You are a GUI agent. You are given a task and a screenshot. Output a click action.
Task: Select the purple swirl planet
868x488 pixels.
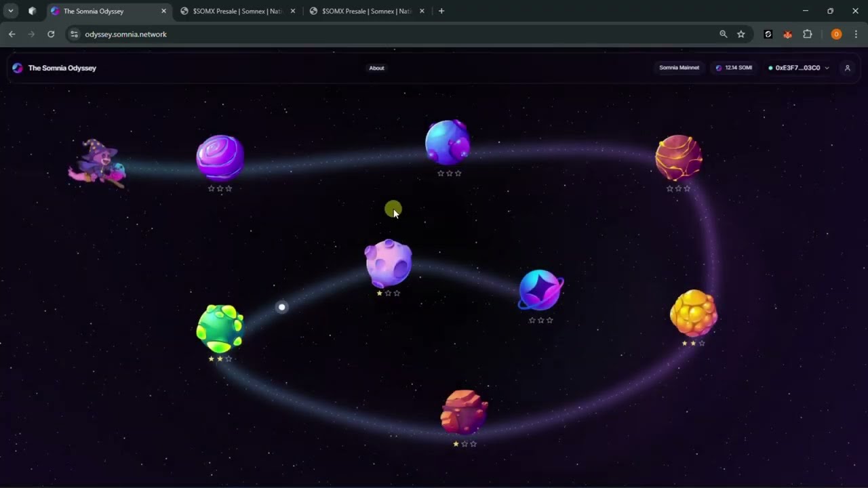point(220,157)
